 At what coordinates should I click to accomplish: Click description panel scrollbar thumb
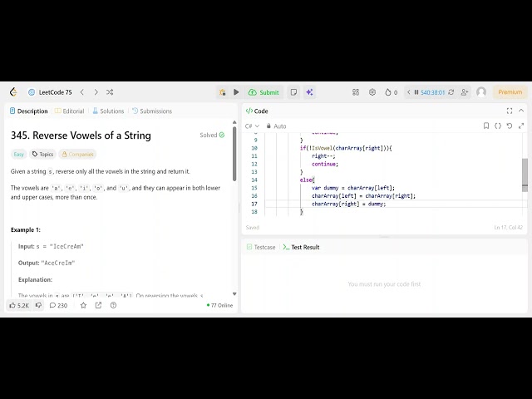click(x=234, y=154)
